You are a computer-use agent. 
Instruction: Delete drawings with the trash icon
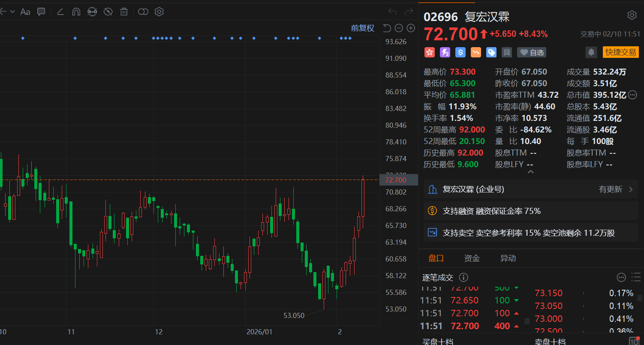point(124,12)
